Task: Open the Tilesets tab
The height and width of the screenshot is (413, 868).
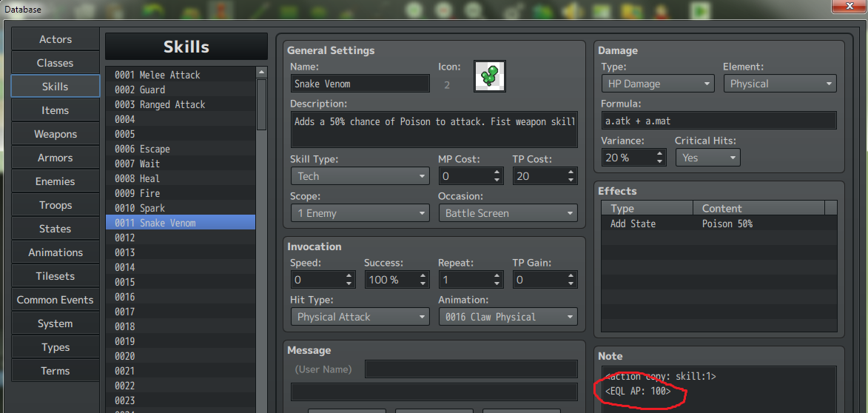Action: click(x=55, y=276)
